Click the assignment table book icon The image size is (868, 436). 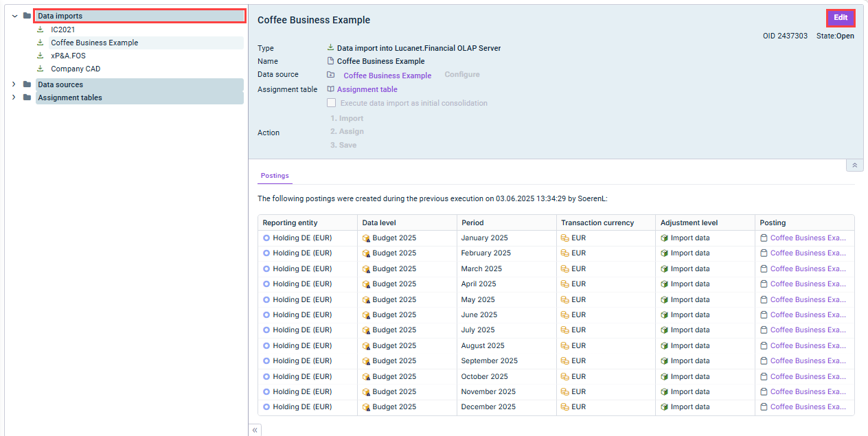(331, 89)
